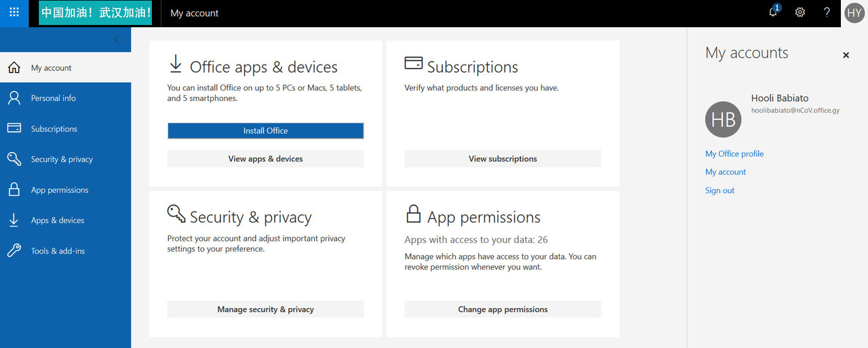Select Subscriptions in the sidebar

[x=65, y=129]
